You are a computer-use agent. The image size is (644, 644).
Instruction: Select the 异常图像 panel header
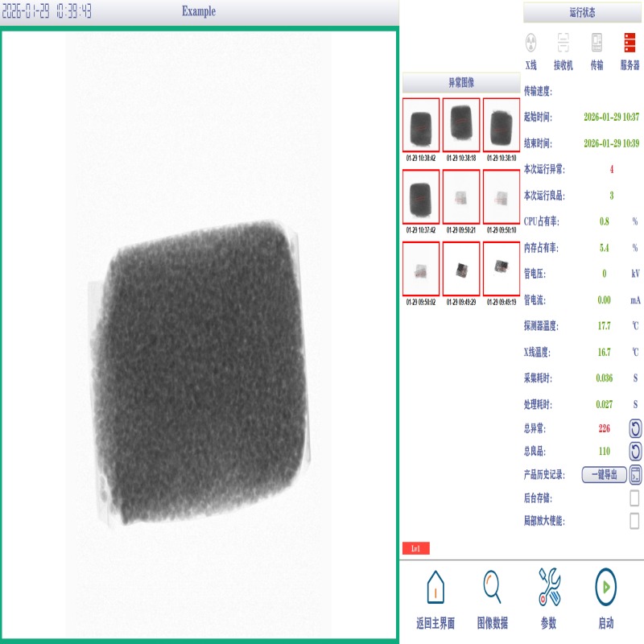pyautogui.click(x=460, y=83)
